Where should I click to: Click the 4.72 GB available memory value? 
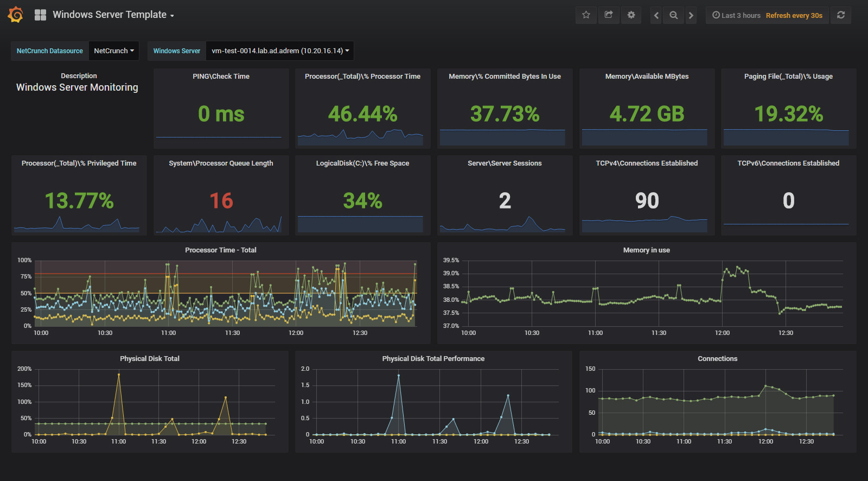(647, 114)
